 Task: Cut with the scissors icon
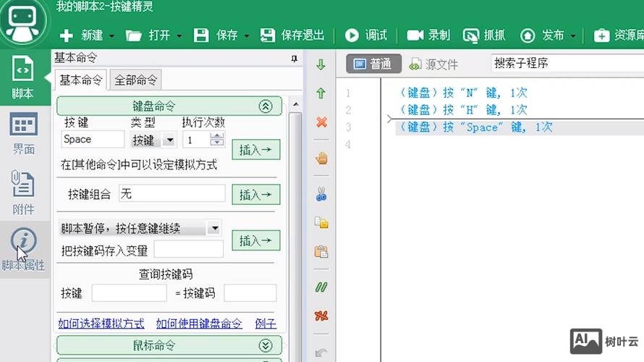(321, 194)
